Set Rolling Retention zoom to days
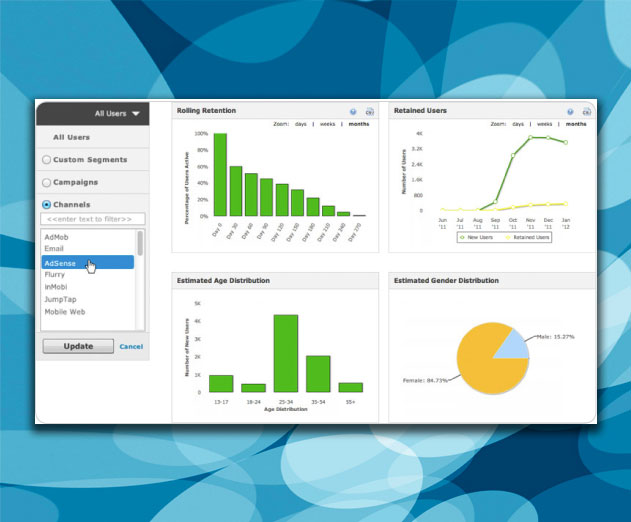Viewport: 631px width, 522px height. [301, 124]
